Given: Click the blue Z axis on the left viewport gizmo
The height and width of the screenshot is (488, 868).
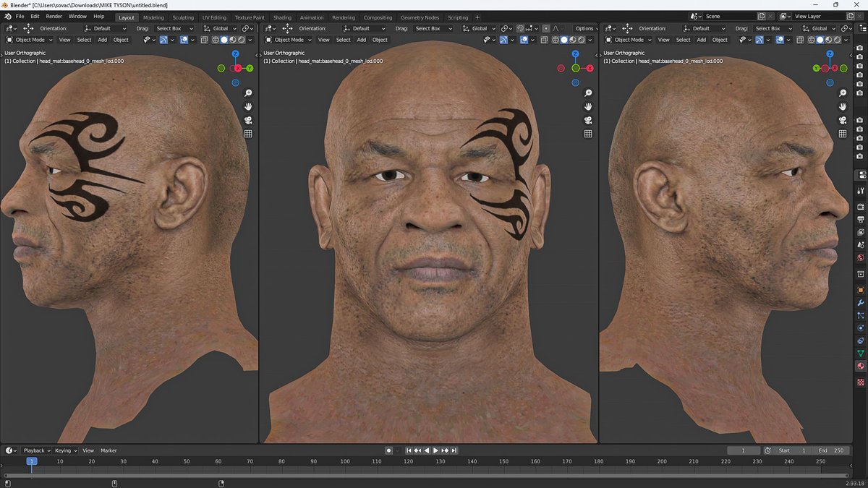Looking at the screenshot, I should pyautogui.click(x=235, y=54).
